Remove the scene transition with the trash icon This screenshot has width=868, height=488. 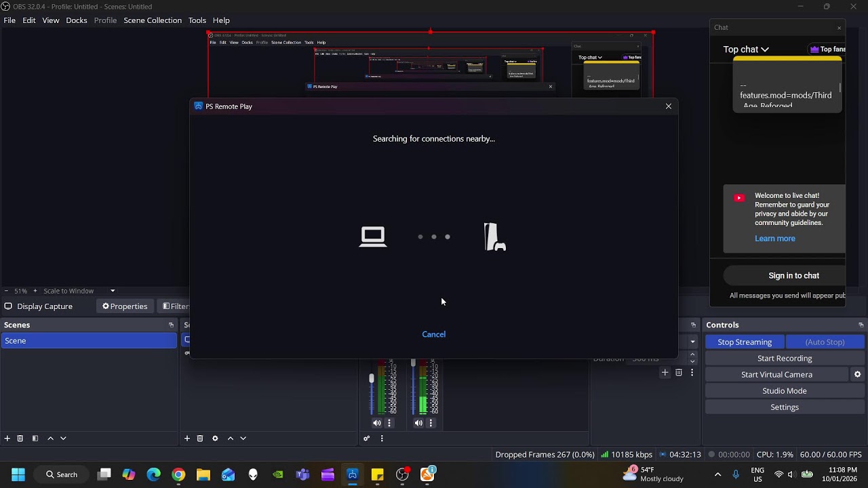point(679,373)
